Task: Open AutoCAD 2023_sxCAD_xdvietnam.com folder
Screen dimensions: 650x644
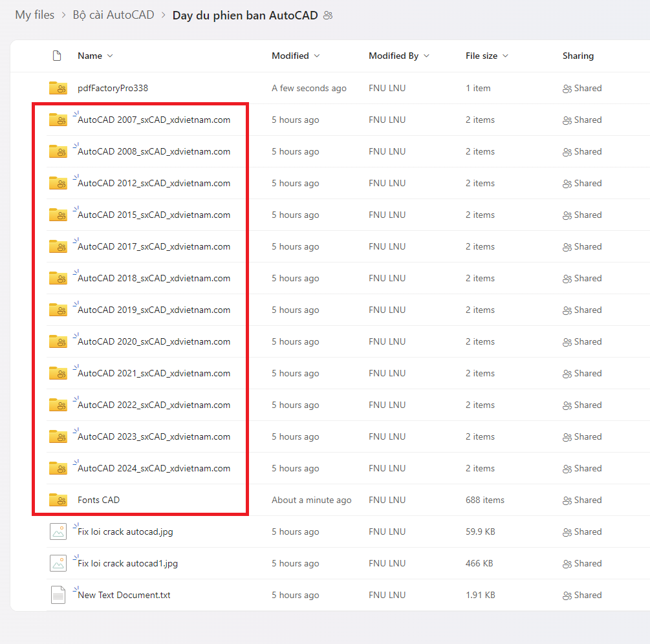Action: (x=154, y=437)
